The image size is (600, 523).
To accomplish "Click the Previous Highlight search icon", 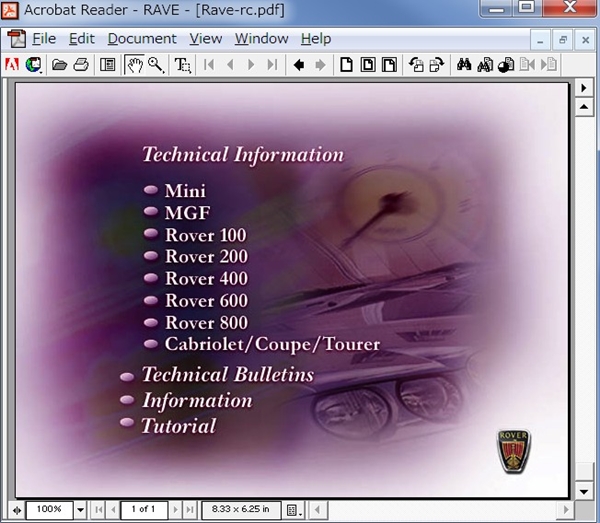I will [x=527, y=64].
